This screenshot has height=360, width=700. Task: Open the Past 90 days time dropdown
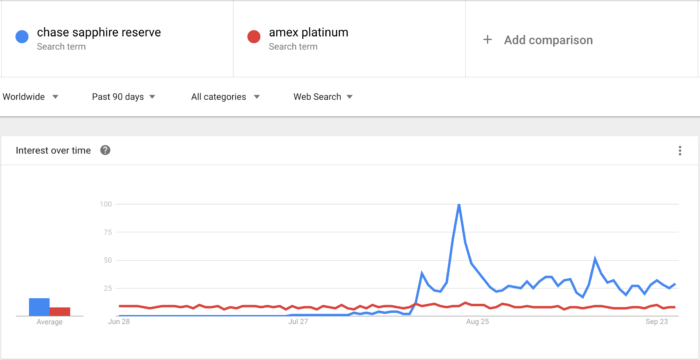pyautogui.click(x=124, y=96)
